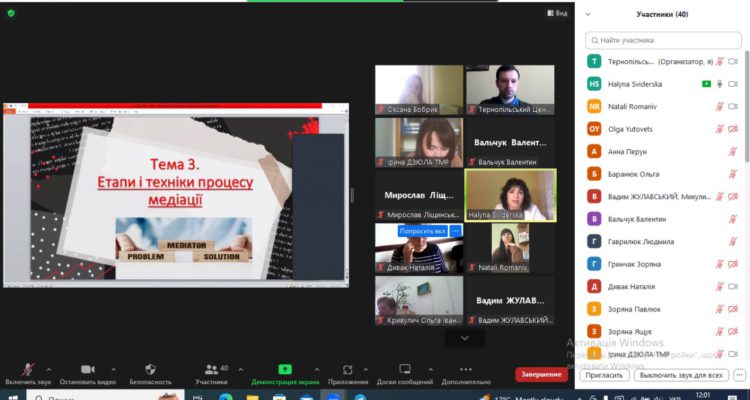Click Olga Yutovets disabled camera icon
The image size is (750, 400).
[x=733, y=129]
